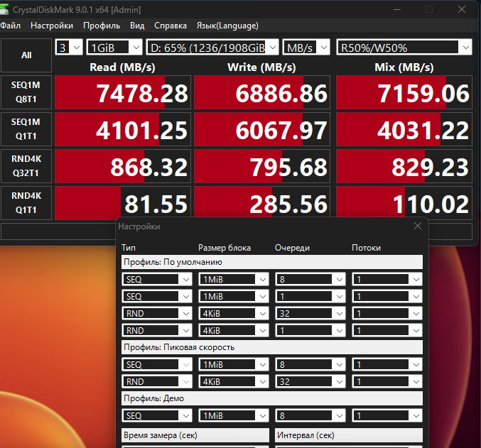Click SEQ1M Q8T1 read result 7478.28
The height and width of the screenshot is (448, 481).
coord(123,92)
